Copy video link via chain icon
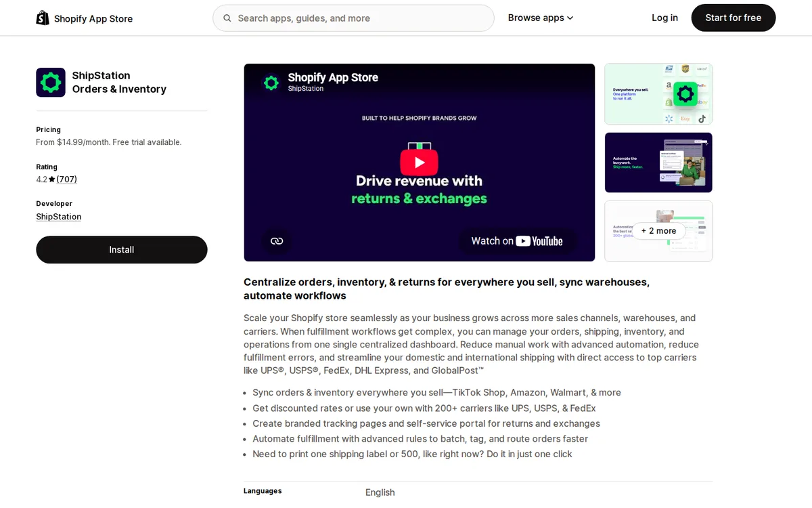The image size is (812, 508). 277,241
